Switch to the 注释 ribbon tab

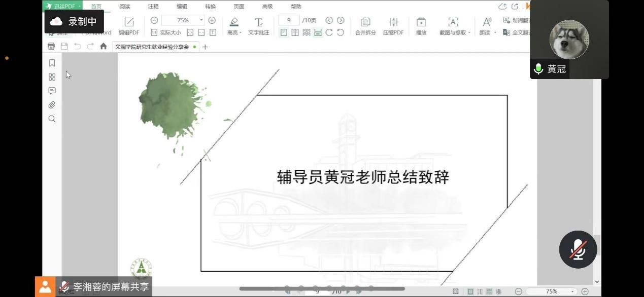pos(153,7)
